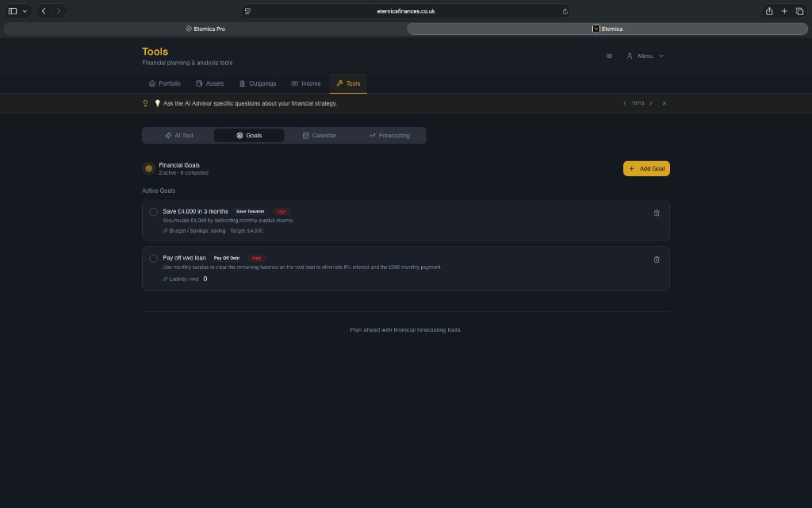
Task: Open the AI Tool section
Action: 178,135
